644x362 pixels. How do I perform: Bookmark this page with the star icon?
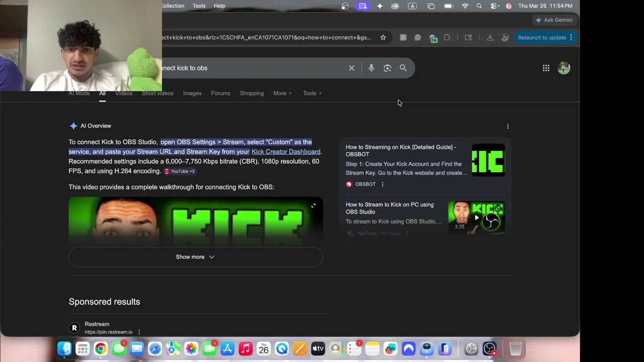click(383, 37)
